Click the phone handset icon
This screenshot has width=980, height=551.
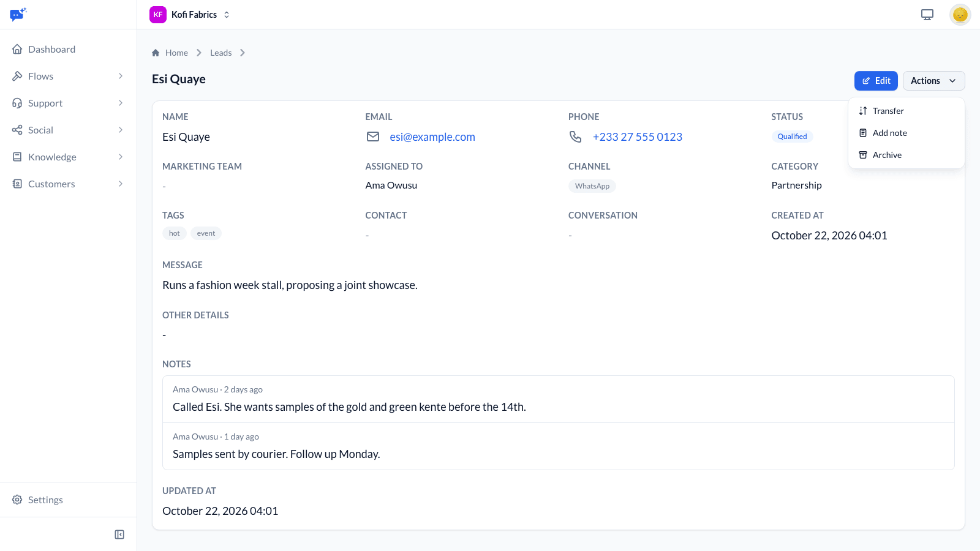click(576, 137)
